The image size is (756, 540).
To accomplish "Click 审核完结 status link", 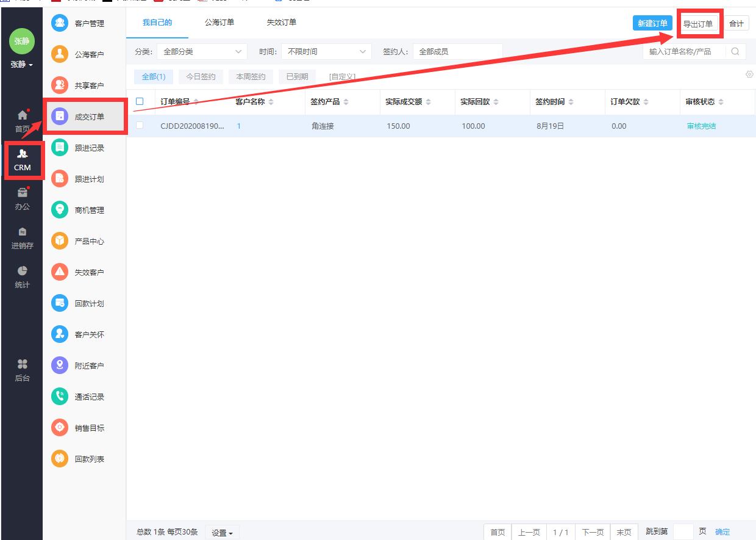I will 701,126.
